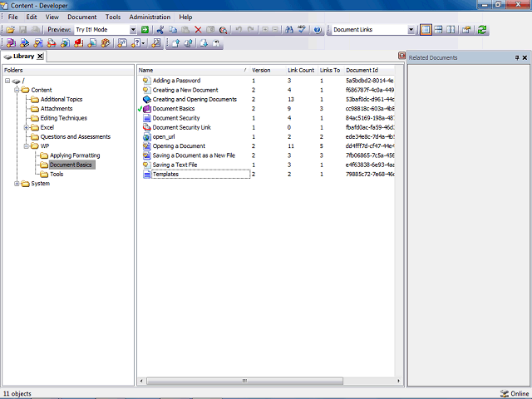Click the Undo arrow icon
Viewport: 532px width, 399px height.
[239, 30]
